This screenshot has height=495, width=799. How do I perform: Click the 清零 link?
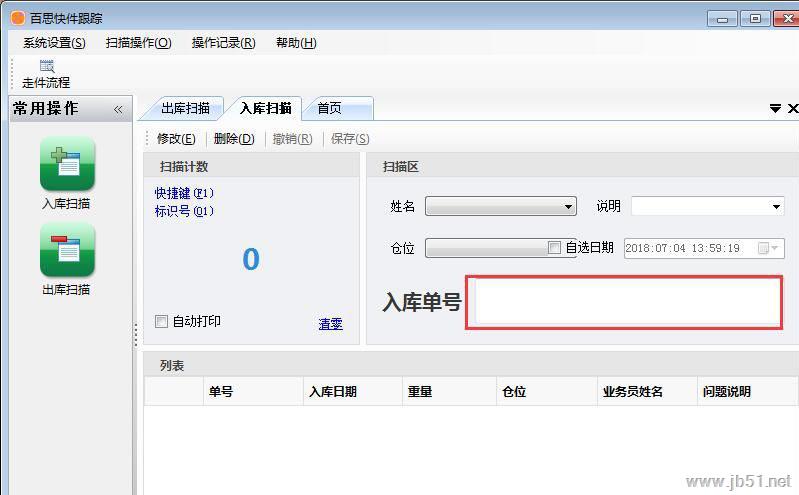tap(330, 324)
